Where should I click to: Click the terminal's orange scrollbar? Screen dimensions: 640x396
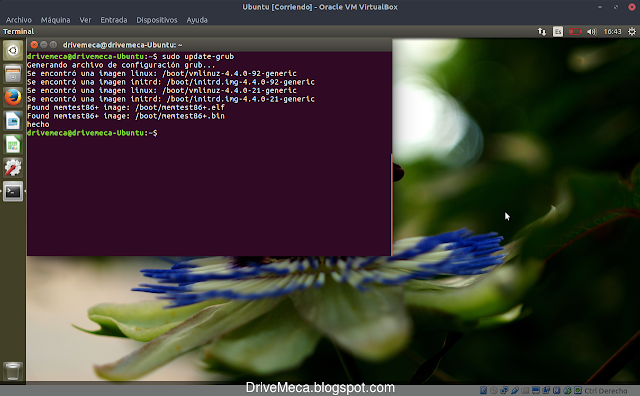click(x=391, y=204)
